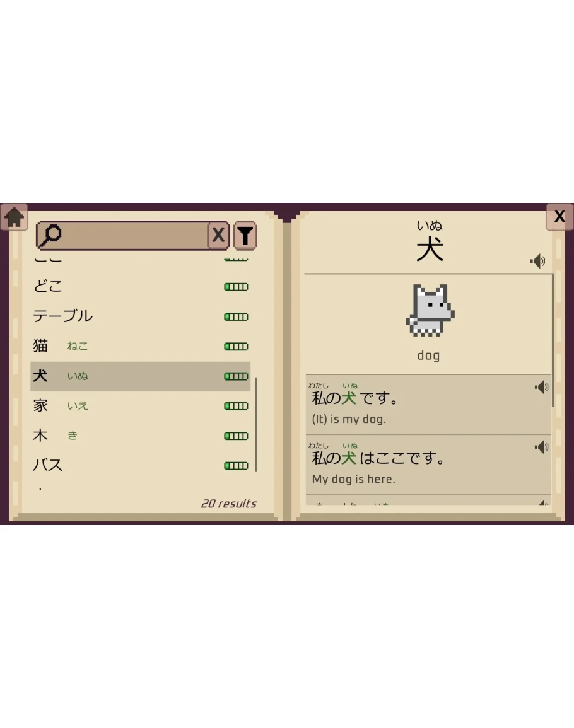Click inside the search input field
Screen dimensions: 574x728
tap(135, 235)
